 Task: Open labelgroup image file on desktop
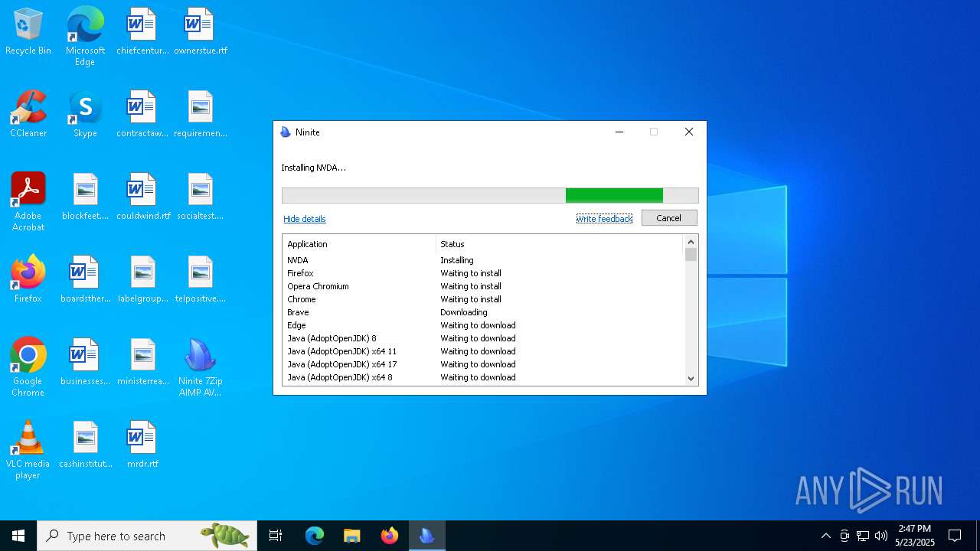coord(142,279)
